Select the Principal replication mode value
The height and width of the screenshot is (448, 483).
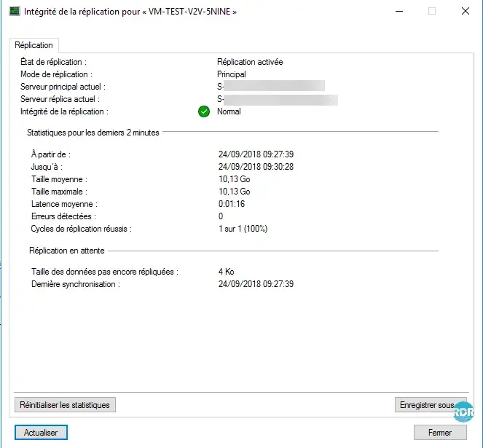[232, 74]
